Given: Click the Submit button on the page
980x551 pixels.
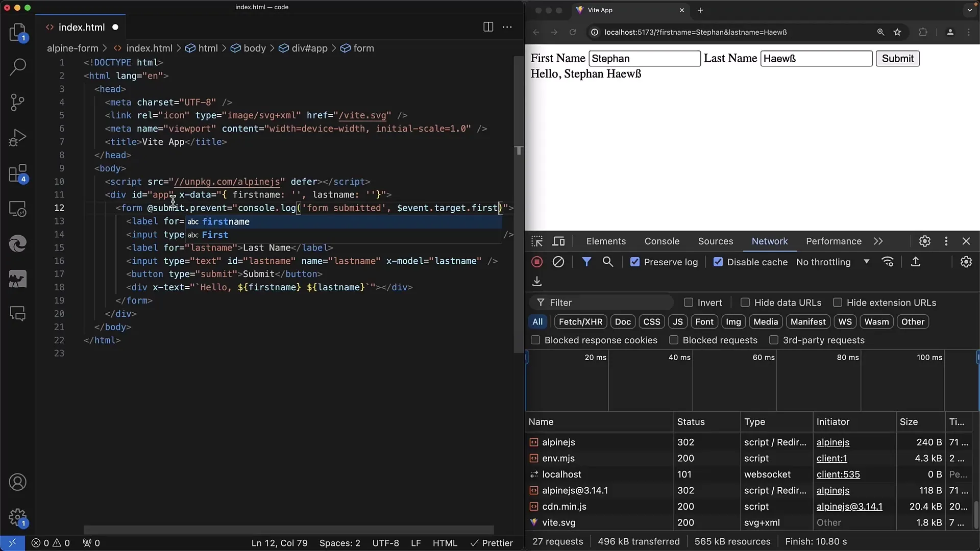Looking at the screenshot, I should click(897, 58).
